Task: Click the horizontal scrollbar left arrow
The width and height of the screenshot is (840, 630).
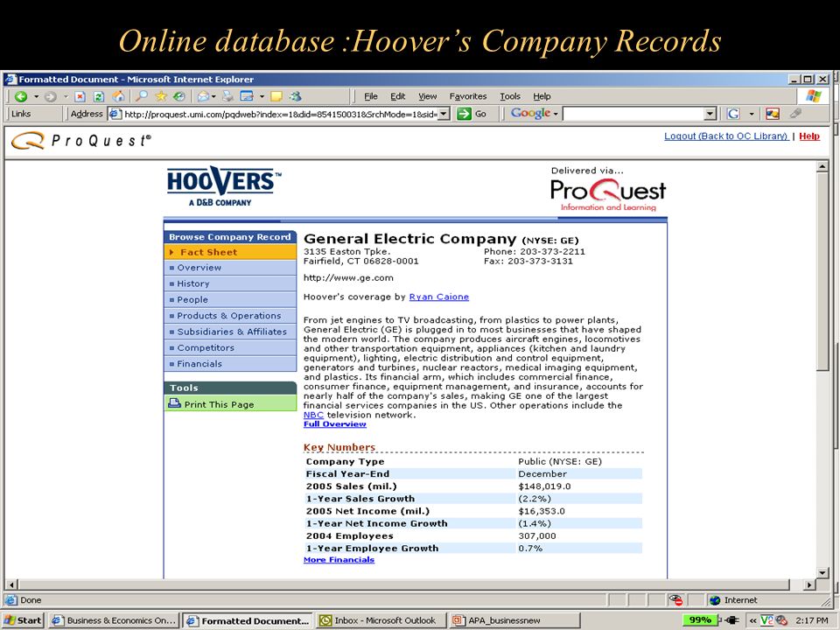Action: click(11, 584)
